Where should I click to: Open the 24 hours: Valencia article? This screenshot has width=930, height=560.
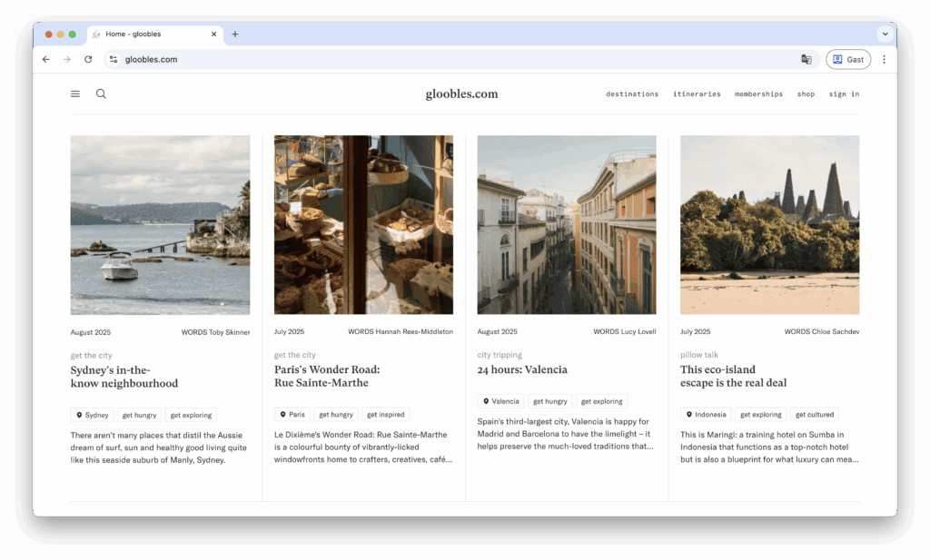tap(522, 369)
